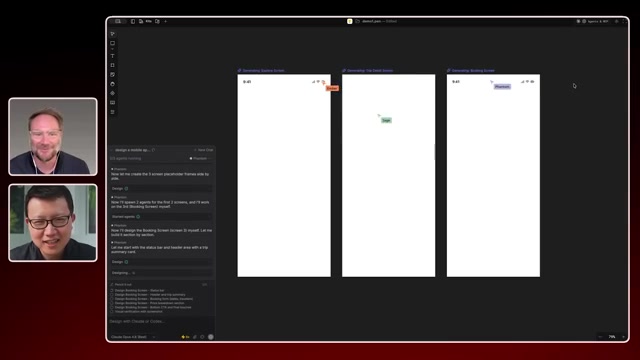Image resolution: width=640 pixels, height=360 pixels.
Task: Click the yellow file icon beside the filename
Action: click(350, 21)
